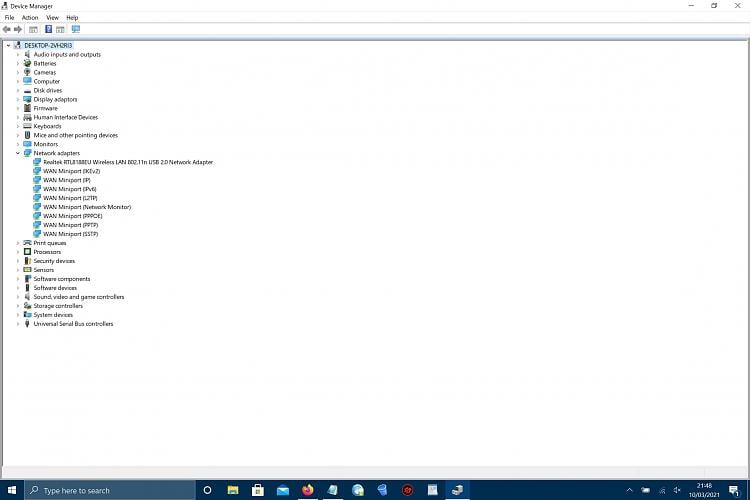
Task: Expand the Cameras category arrow
Action: tap(18, 72)
